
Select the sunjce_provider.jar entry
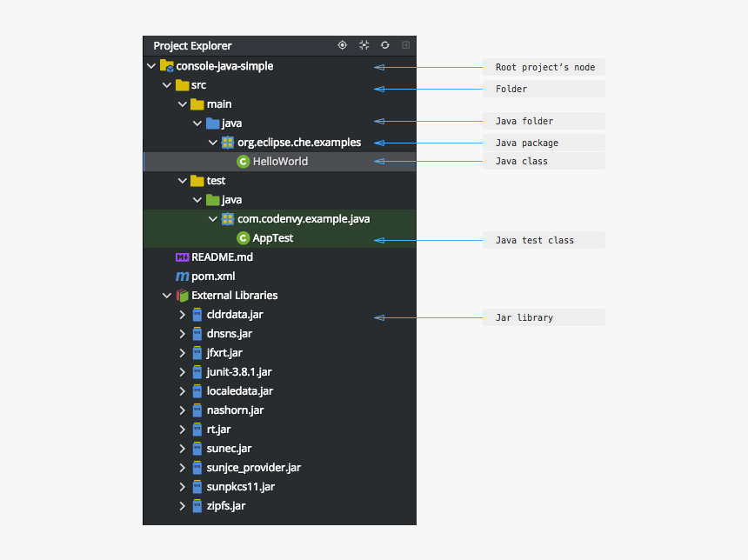[254, 468]
